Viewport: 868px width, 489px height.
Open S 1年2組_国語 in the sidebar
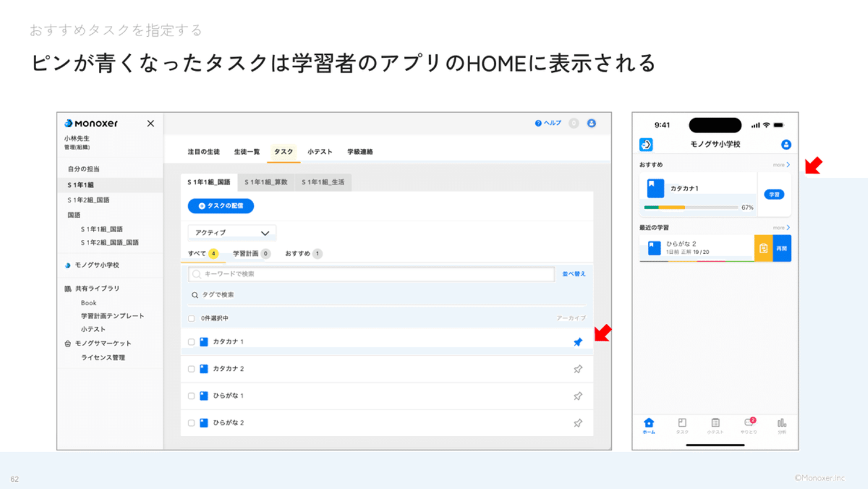(x=89, y=200)
